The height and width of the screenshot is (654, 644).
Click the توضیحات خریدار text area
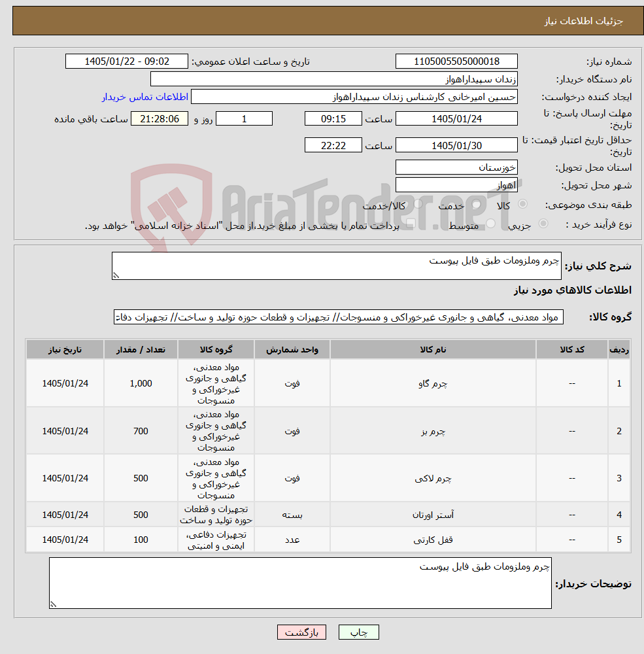click(x=300, y=583)
